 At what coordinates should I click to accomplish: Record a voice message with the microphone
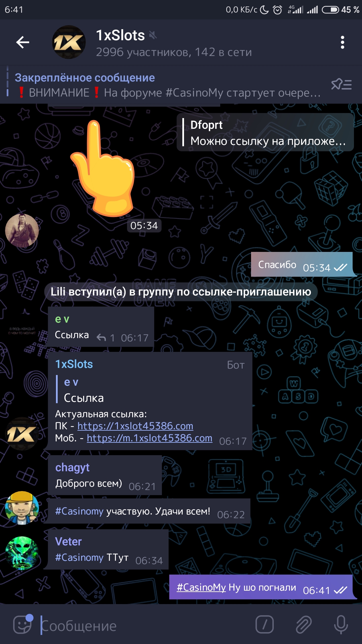click(341, 625)
